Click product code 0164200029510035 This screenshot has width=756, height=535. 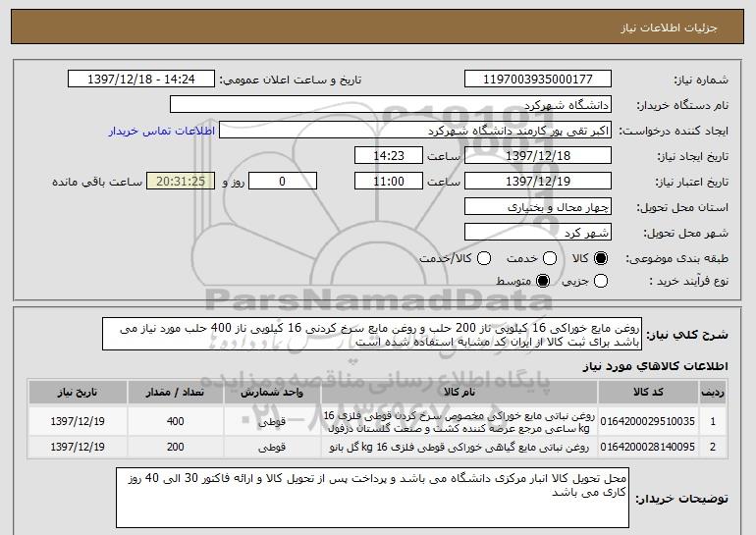tap(648, 421)
